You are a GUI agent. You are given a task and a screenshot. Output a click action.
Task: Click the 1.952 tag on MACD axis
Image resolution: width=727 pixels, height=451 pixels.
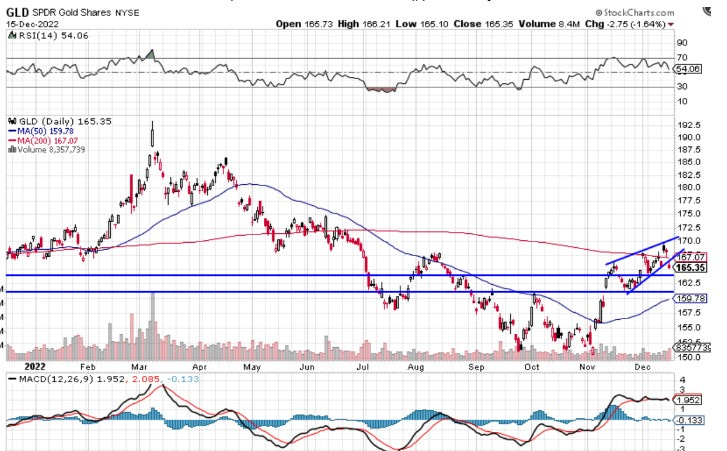[689, 400]
